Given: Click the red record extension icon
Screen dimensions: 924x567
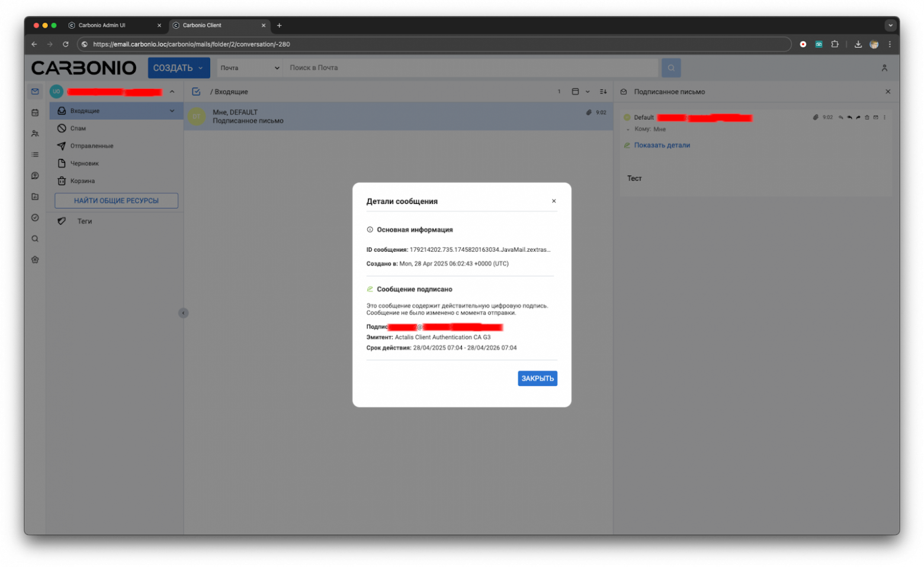Looking at the screenshot, I should (x=803, y=44).
